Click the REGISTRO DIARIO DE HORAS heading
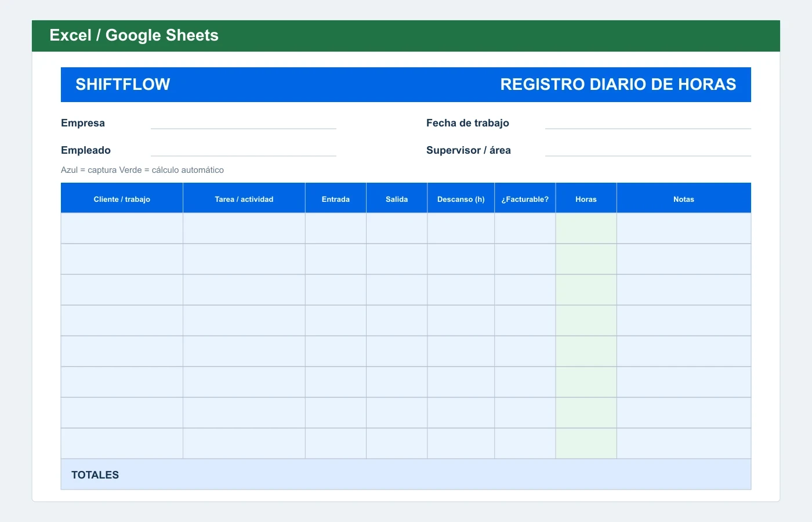The image size is (812, 522). pyautogui.click(x=618, y=85)
